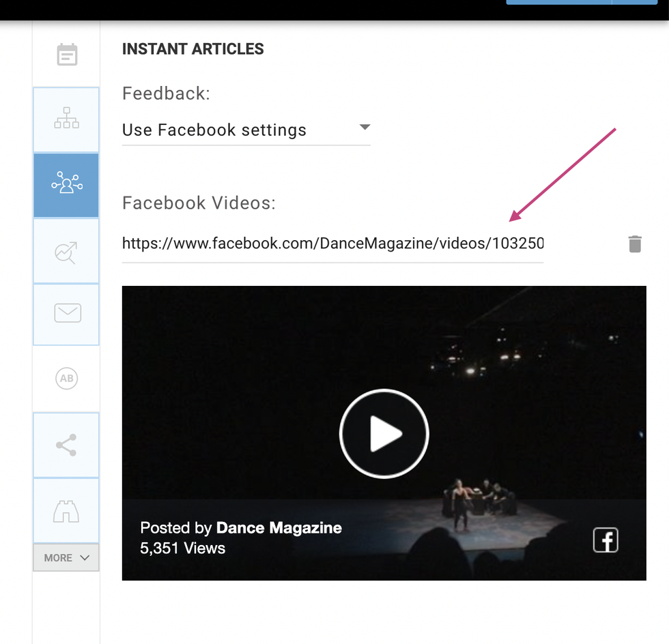Image resolution: width=669 pixels, height=644 pixels.
Task: Open the analytics target-arrow sidebar icon
Action: 66,251
